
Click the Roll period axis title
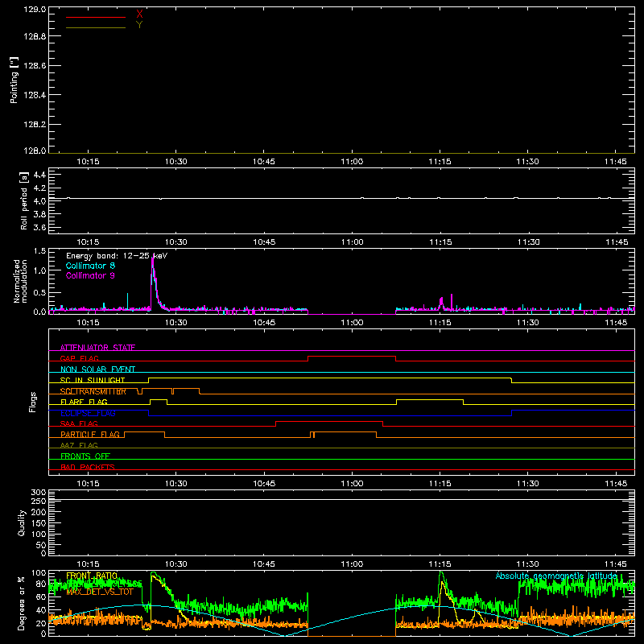coord(23,201)
